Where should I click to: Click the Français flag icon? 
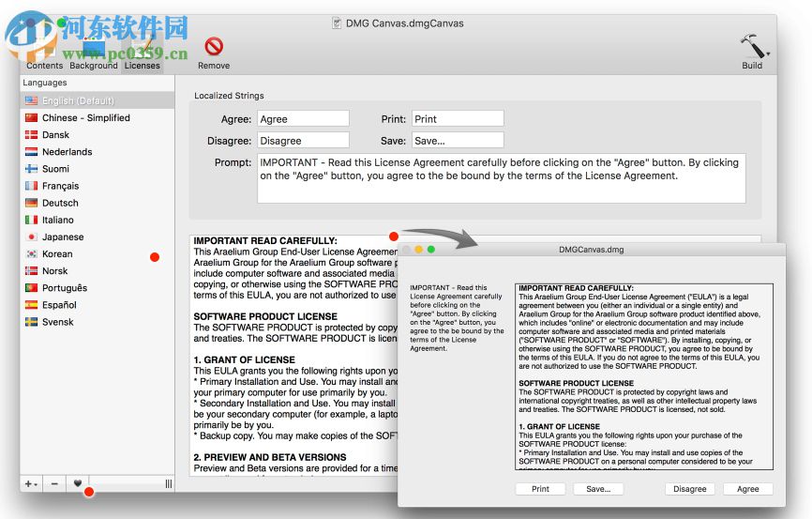[x=32, y=186]
